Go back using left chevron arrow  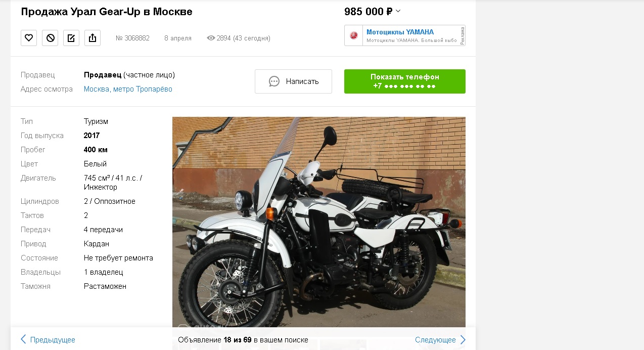click(x=23, y=339)
